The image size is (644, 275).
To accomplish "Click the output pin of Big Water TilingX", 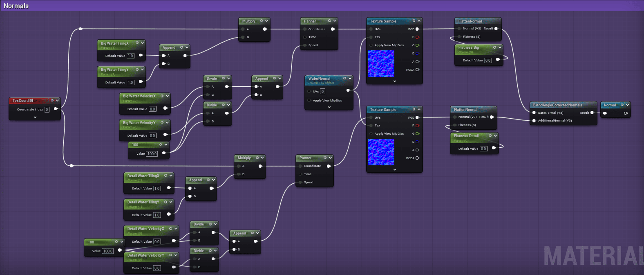I will (x=141, y=55).
